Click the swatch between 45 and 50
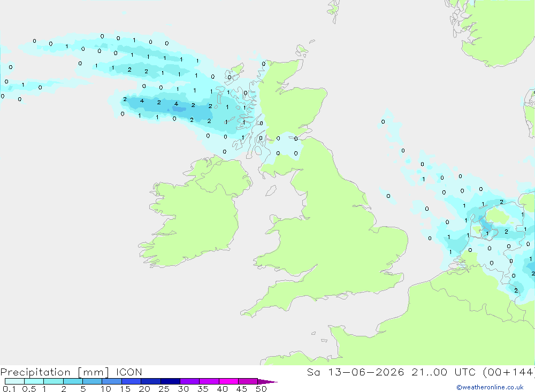The height and width of the screenshot is (392, 535). [248, 381]
